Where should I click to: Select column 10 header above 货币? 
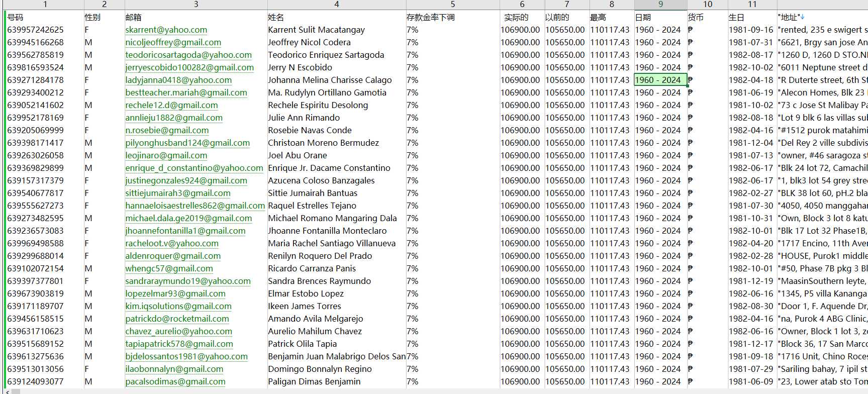click(x=707, y=5)
